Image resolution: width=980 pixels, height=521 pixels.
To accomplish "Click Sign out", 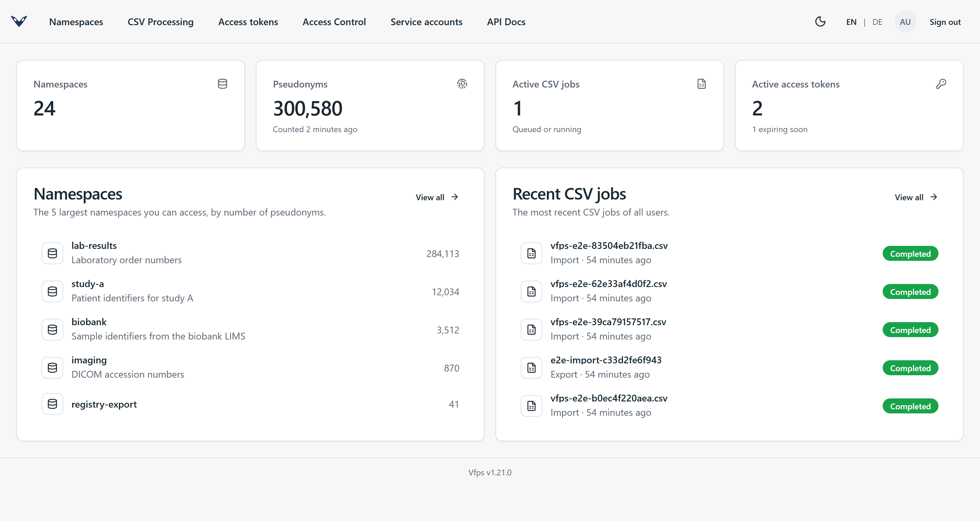I will point(945,22).
